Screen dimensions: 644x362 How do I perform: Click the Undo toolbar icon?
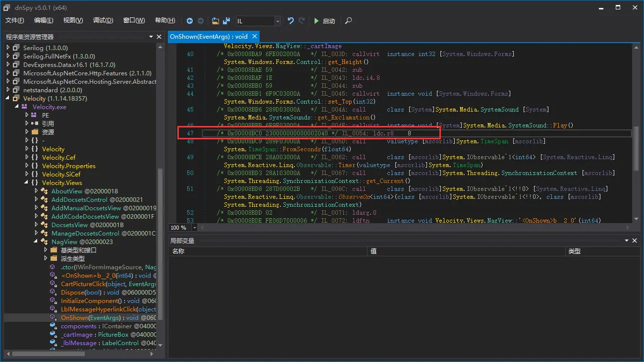291,21
